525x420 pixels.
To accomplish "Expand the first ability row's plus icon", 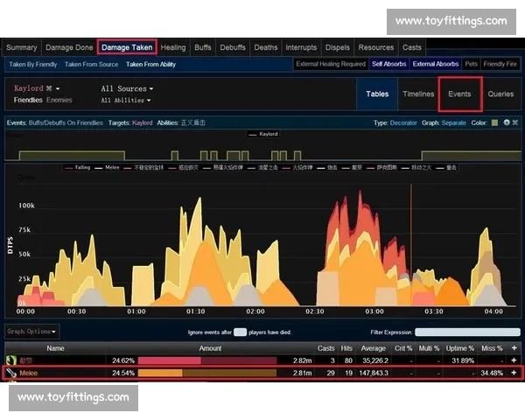I will coord(514,360).
